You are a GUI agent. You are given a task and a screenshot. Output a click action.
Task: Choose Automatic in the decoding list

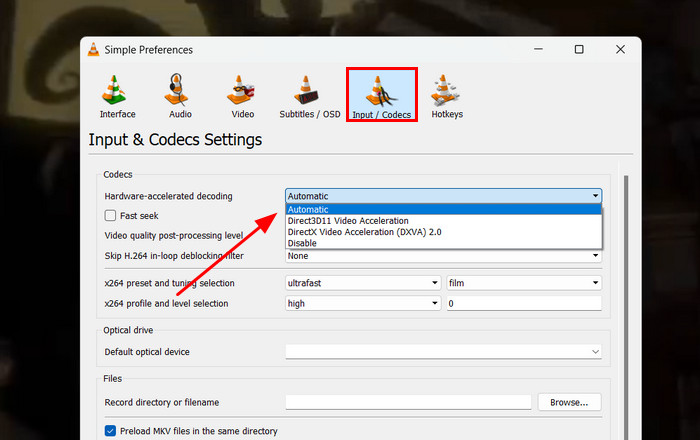[444, 209]
